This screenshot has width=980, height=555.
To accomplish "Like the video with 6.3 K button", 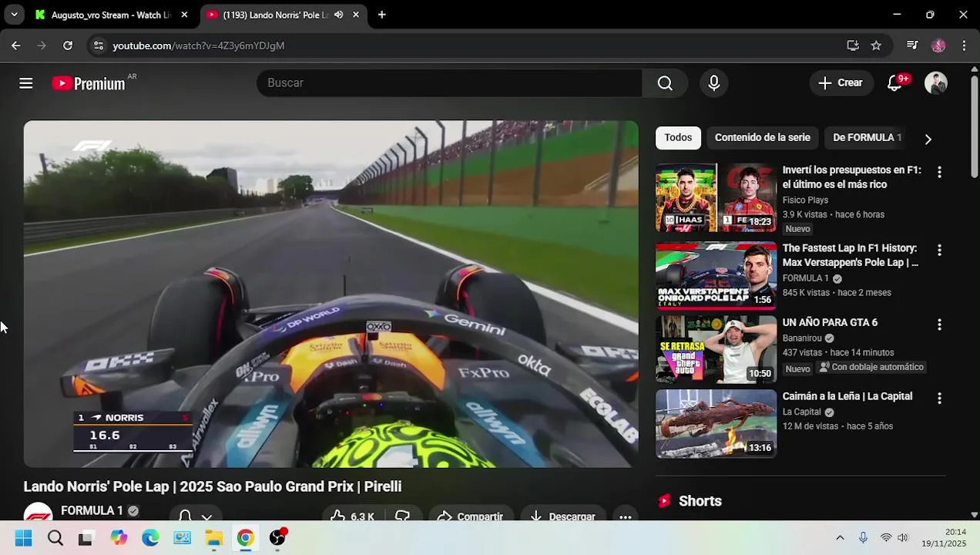I will click(353, 513).
